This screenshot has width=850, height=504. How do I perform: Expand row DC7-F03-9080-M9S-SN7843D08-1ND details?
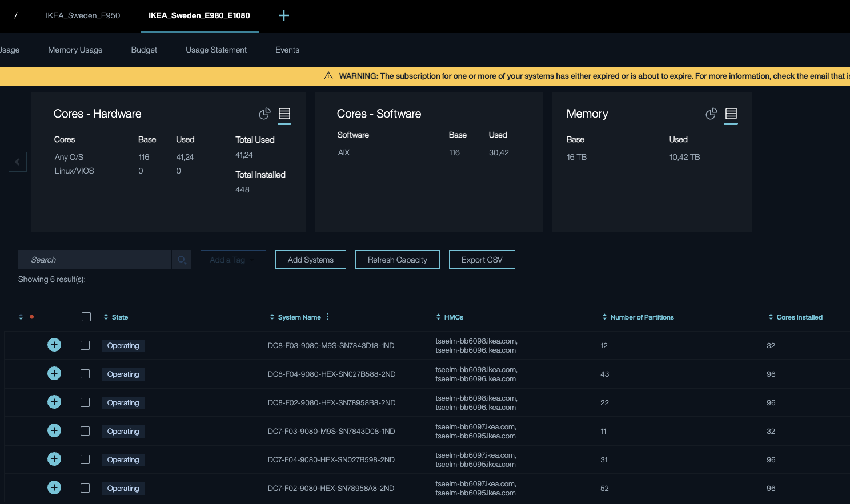click(x=54, y=430)
